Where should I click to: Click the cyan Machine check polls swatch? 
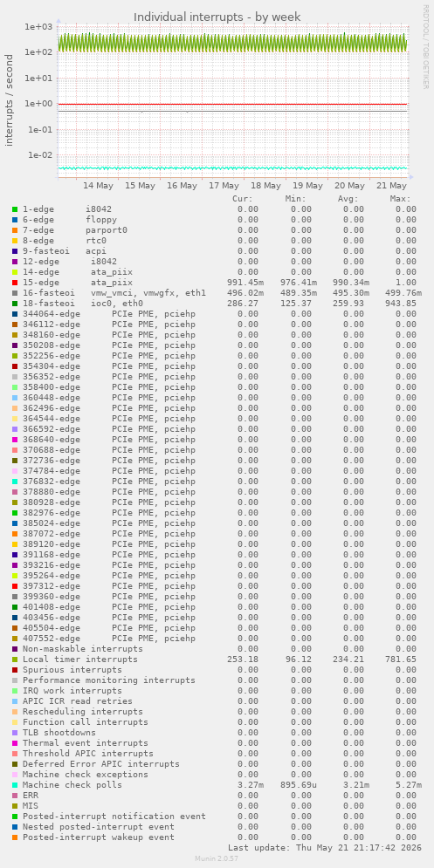15,785
